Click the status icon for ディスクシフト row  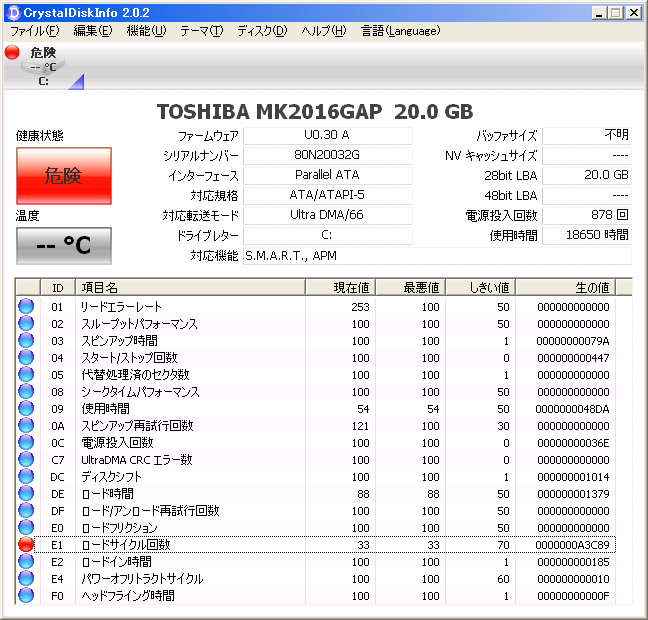tap(26, 476)
